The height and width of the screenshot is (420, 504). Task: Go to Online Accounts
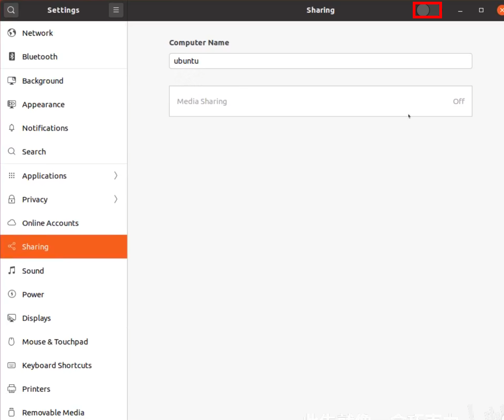click(64, 223)
